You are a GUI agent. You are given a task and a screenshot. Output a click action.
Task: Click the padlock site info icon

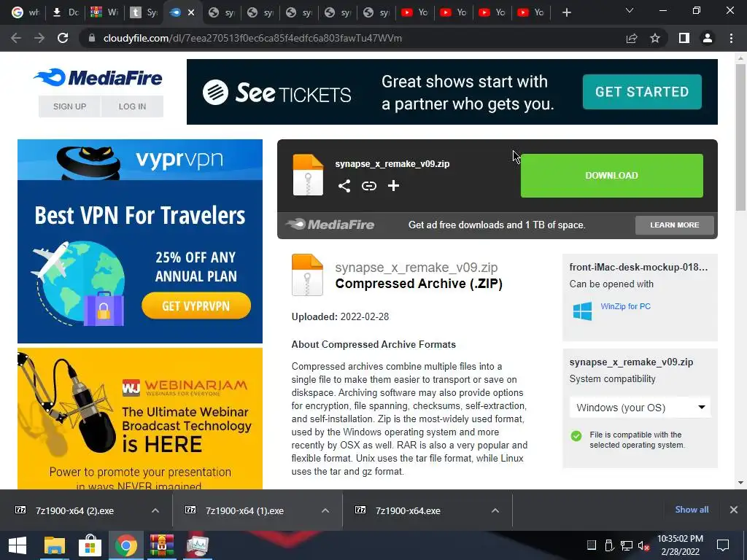click(x=92, y=38)
